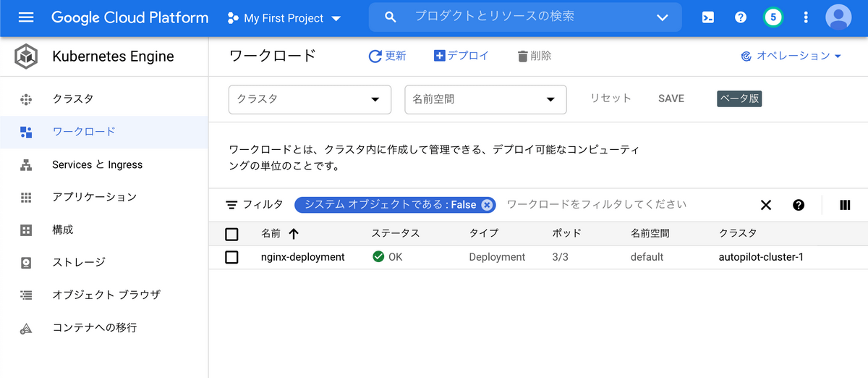
Task: Click the オブジェクト ブラウザ list icon
Action: [26, 295]
